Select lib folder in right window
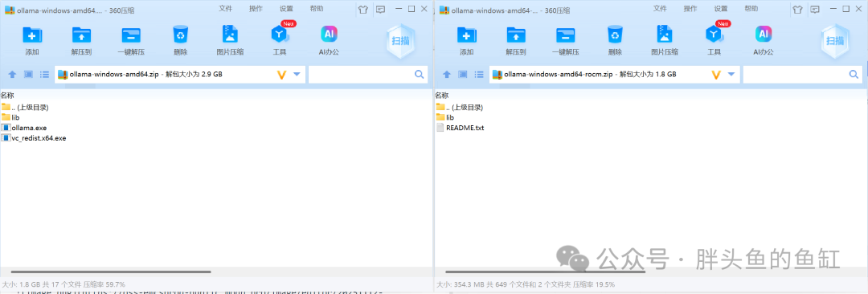This screenshot has height=294, width=868. [445, 117]
